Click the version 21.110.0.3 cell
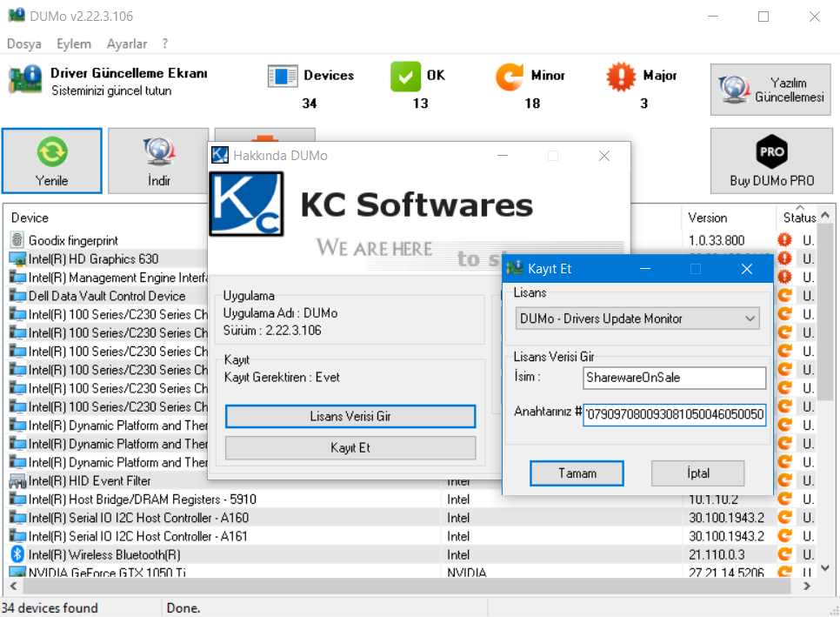Screen dimensions: 840x617 717,554
